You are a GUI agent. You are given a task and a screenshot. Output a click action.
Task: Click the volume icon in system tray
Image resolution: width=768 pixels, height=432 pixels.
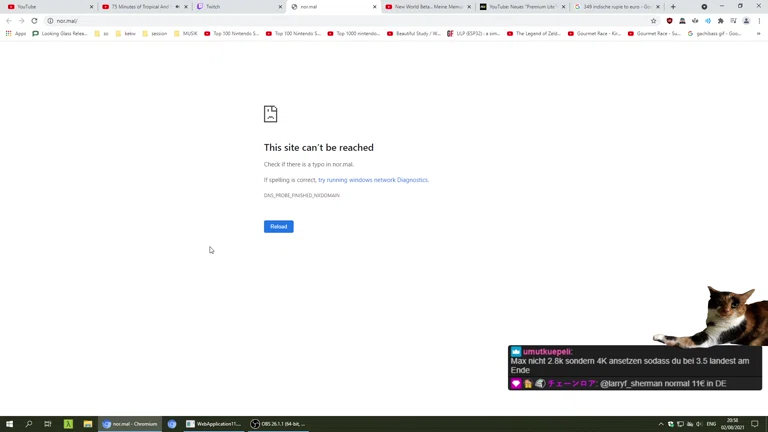[x=699, y=424]
